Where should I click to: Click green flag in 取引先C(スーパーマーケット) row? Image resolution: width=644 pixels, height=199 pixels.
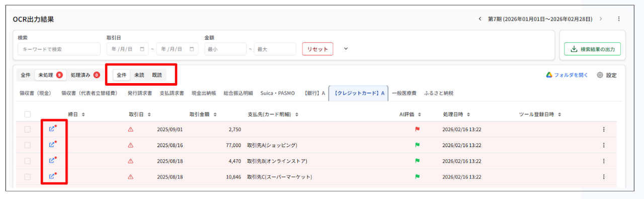[x=417, y=177]
